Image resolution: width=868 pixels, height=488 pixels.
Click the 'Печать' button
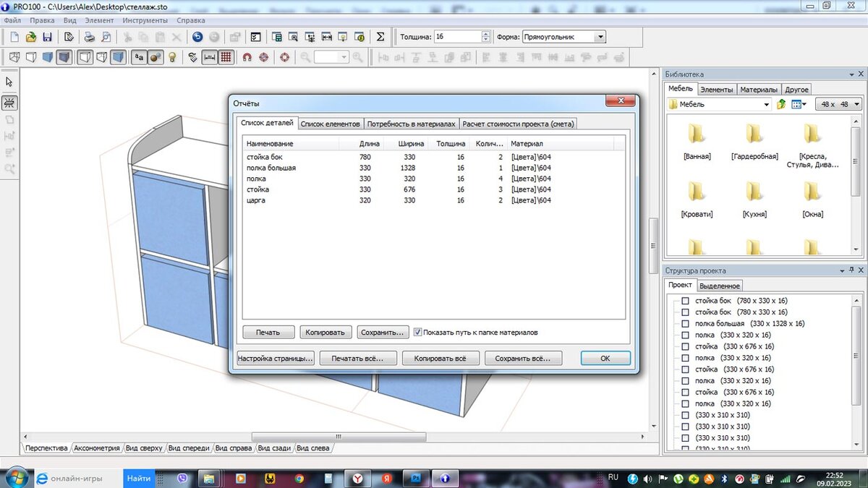coord(269,333)
